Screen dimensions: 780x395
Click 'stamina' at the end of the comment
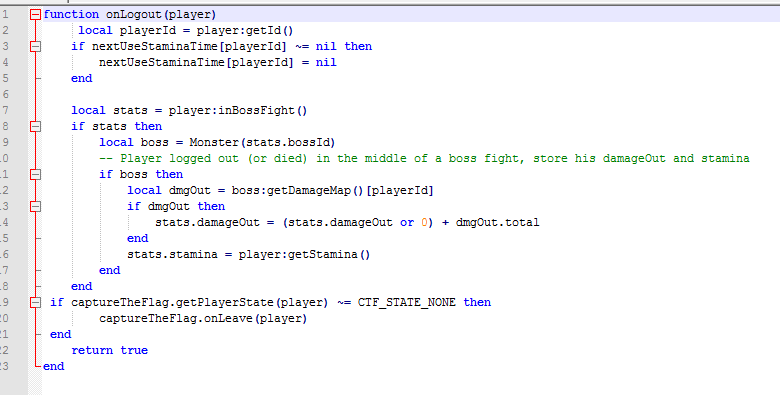click(x=725, y=158)
